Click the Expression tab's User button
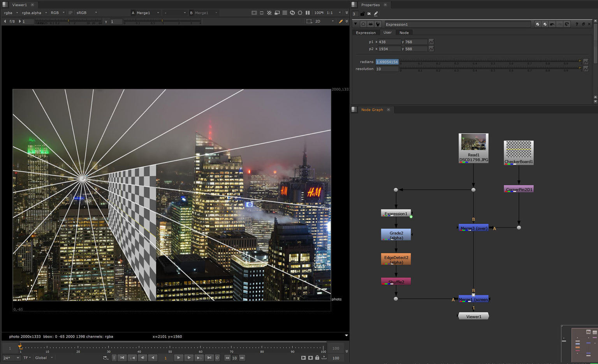Viewport: 598px width, 364px height. coord(387,32)
